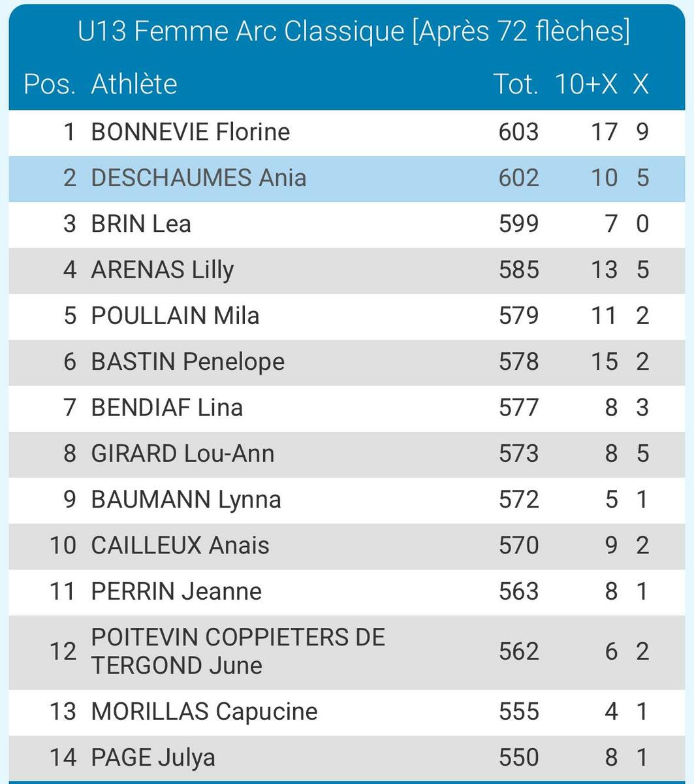Select BASTIN Penelope's ranking row

187,362
